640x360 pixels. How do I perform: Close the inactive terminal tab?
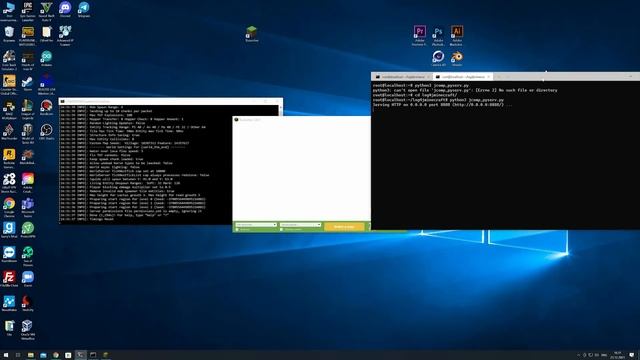point(428,77)
